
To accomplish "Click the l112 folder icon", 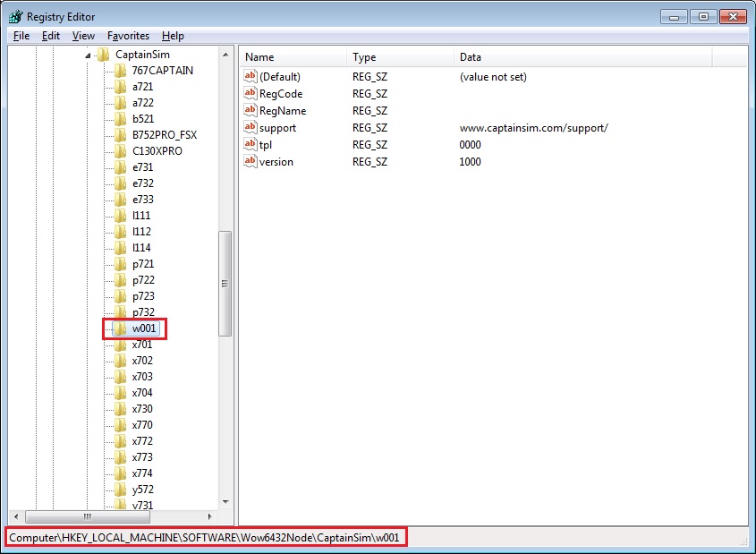I will click(120, 232).
